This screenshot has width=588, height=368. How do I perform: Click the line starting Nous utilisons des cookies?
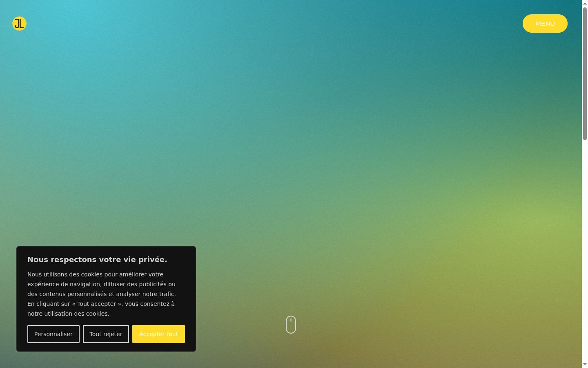pos(95,274)
